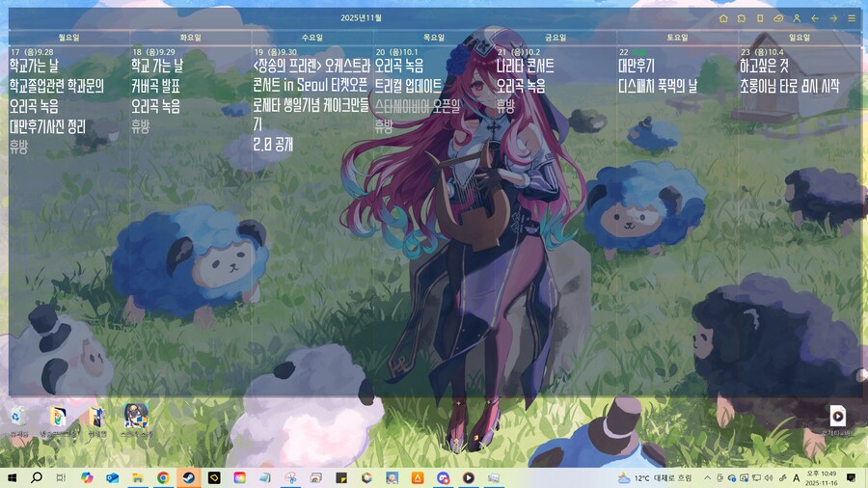
Task: Open the weather widget showing 12°C
Action: pos(655,478)
